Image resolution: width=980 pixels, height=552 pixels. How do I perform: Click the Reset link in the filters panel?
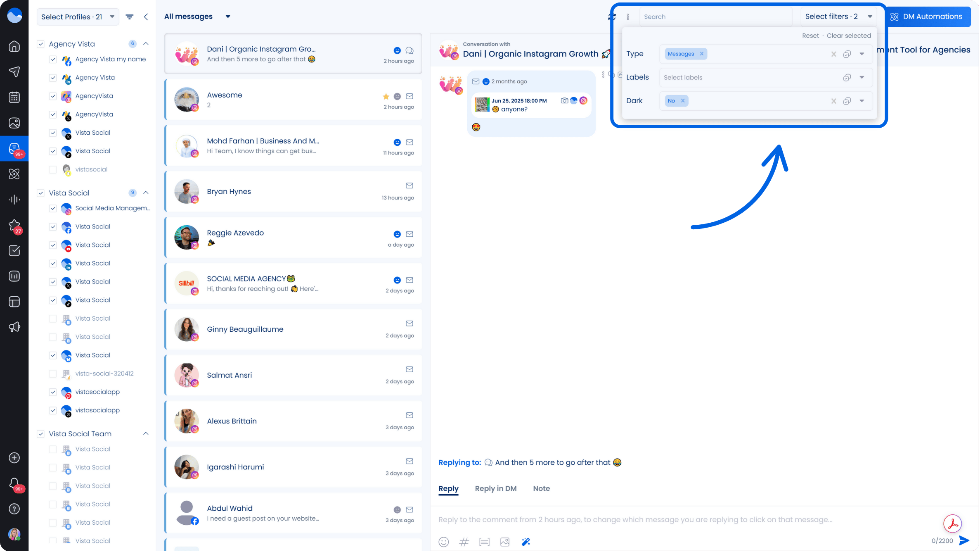810,36
